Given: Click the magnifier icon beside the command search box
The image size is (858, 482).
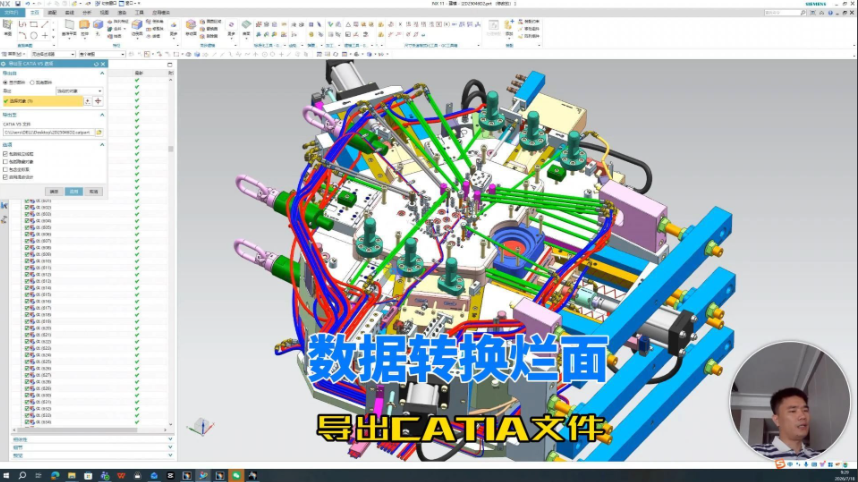Looking at the screenshot, I should [803, 13].
